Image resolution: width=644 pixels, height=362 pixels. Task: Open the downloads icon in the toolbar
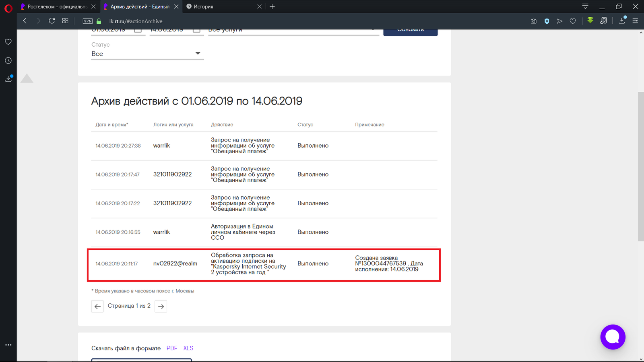tap(622, 21)
